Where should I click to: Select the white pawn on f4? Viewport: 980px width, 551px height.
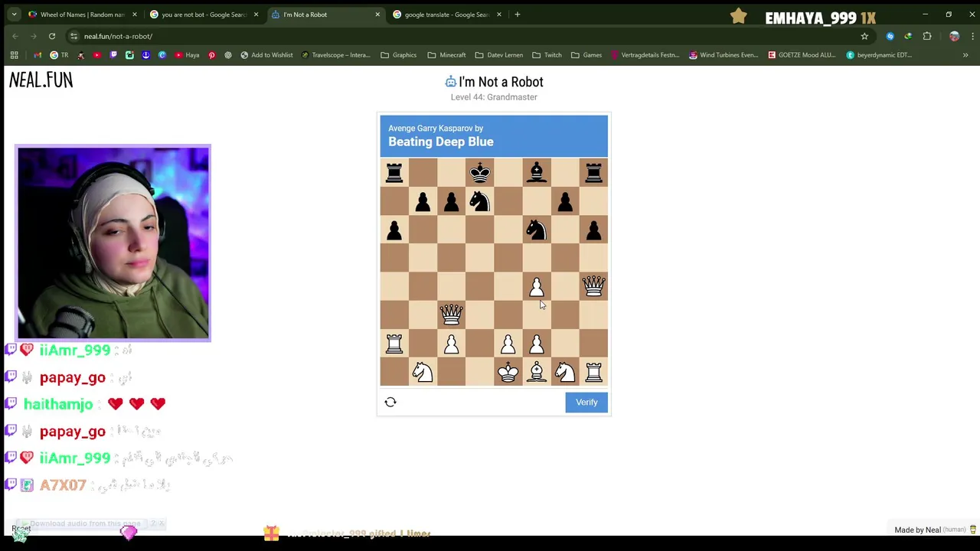[x=537, y=287]
